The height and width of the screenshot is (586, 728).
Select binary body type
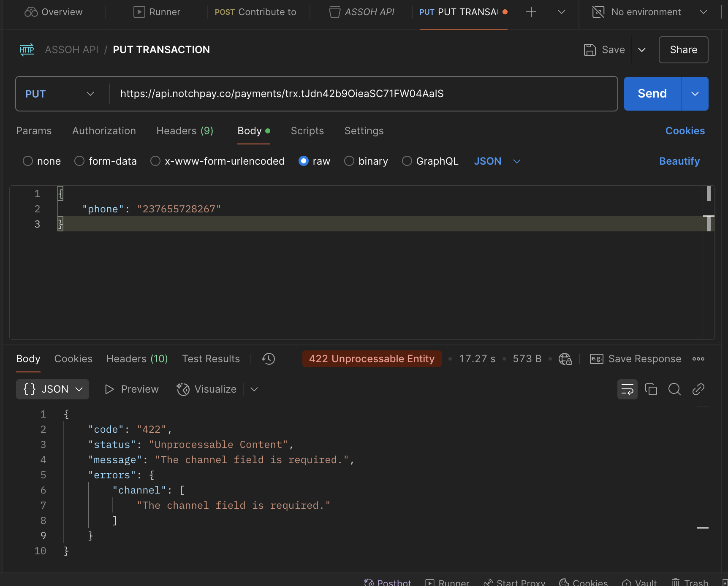tap(349, 161)
